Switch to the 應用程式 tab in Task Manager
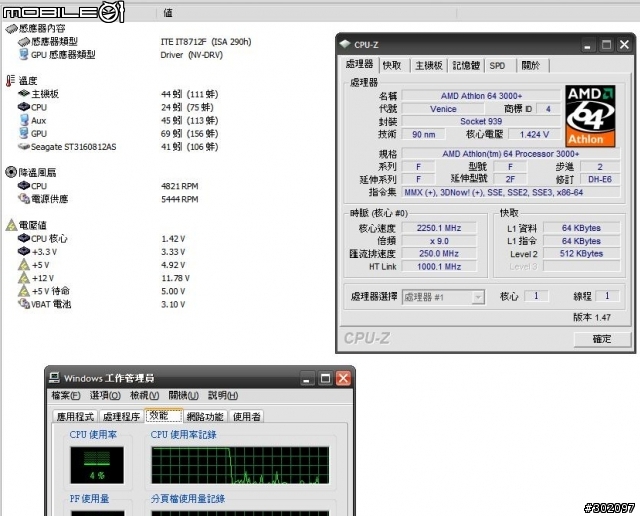 pos(76,417)
